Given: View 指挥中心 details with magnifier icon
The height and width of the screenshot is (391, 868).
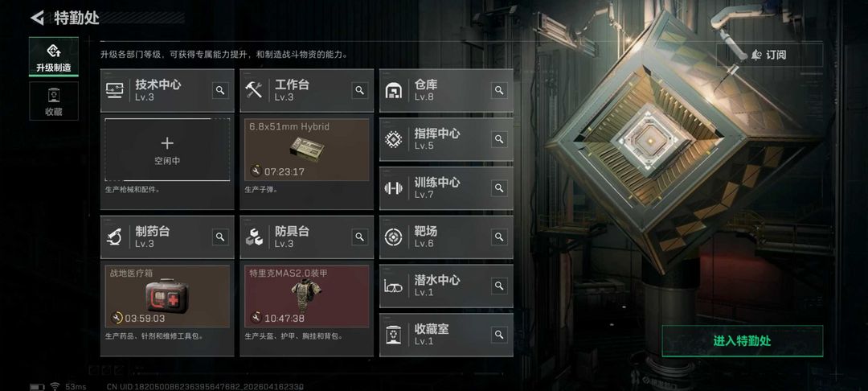Looking at the screenshot, I should tap(499, 139).
